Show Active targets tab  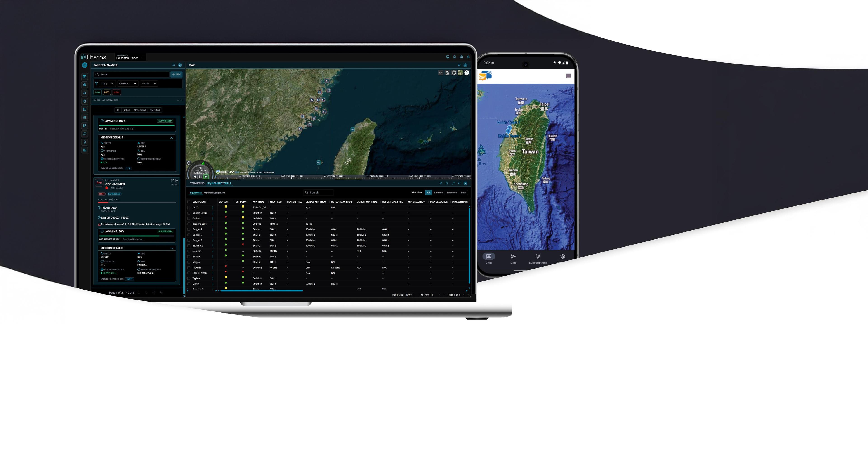tap(127, 110)
